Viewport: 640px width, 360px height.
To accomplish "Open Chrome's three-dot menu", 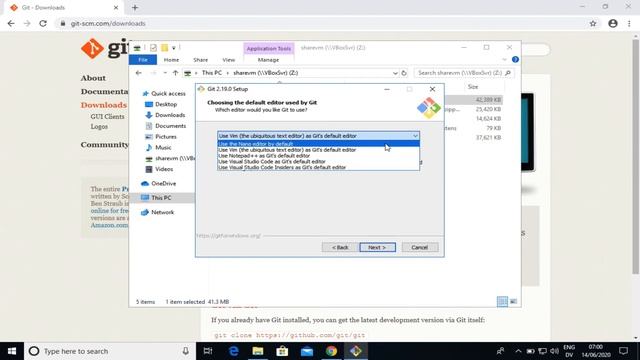I will (x=629, y=24).
